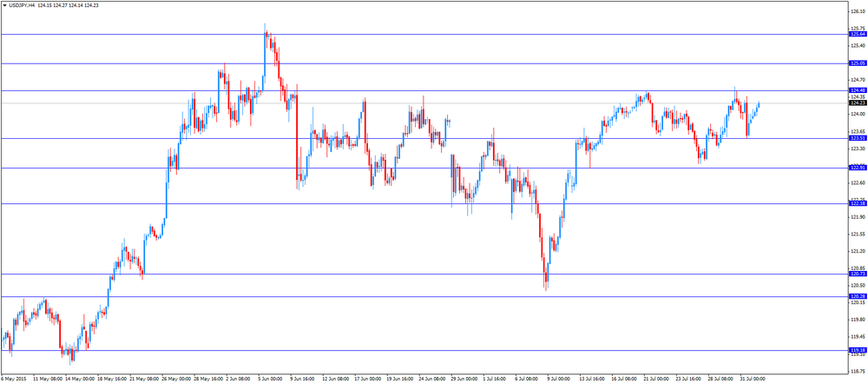The image size is (868, 383).
Task: Click the 121.90 price scale tick
Action: [x=858, y=217]
